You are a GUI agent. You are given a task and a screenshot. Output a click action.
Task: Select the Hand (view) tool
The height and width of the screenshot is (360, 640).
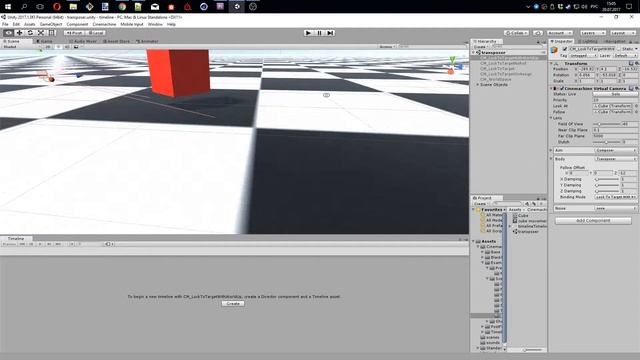[9, 33]
